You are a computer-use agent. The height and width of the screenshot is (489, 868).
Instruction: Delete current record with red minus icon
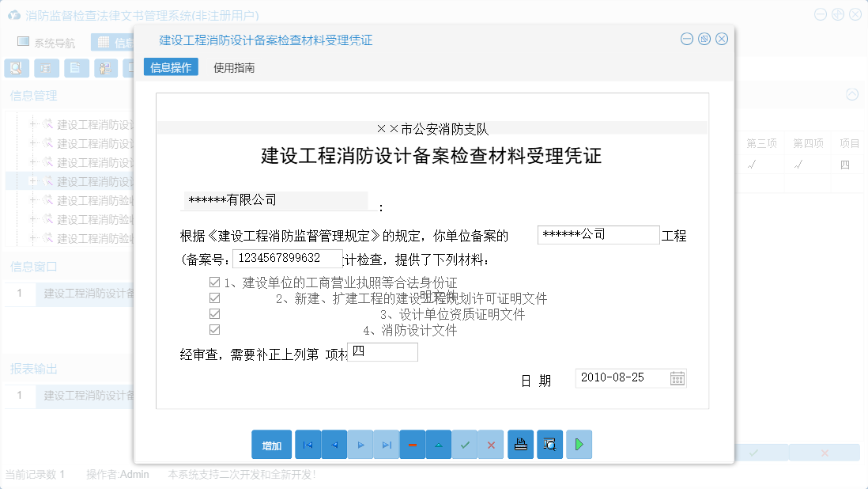pyautogui.click(x=413, y=444)
